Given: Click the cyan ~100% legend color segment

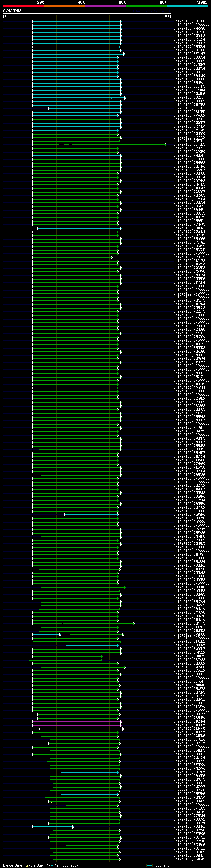Looking at the screenshot, I should [187, 6].
